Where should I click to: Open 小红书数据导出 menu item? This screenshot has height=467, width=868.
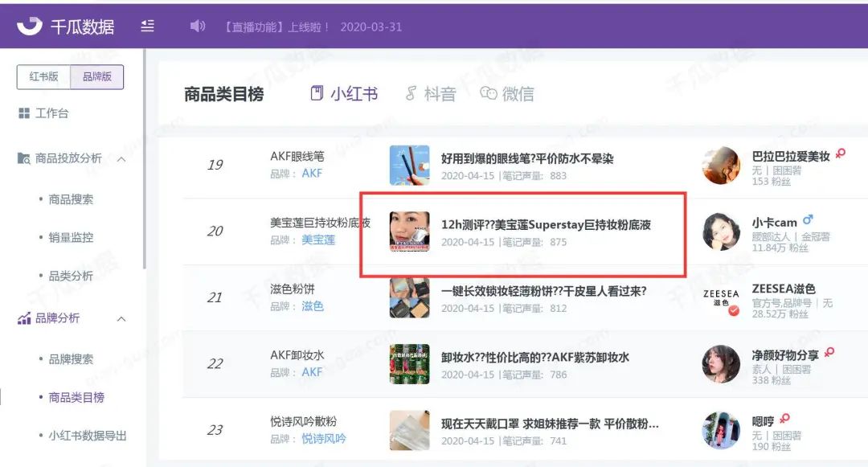(88, 436)
